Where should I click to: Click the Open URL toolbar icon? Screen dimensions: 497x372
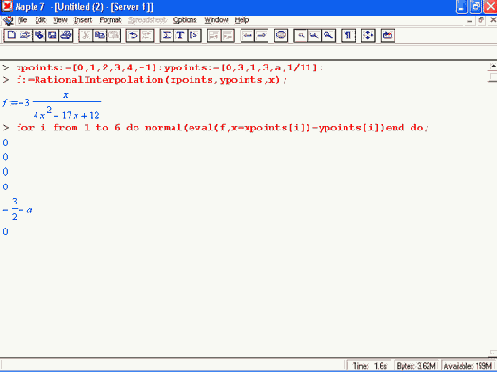pos(39,35)
